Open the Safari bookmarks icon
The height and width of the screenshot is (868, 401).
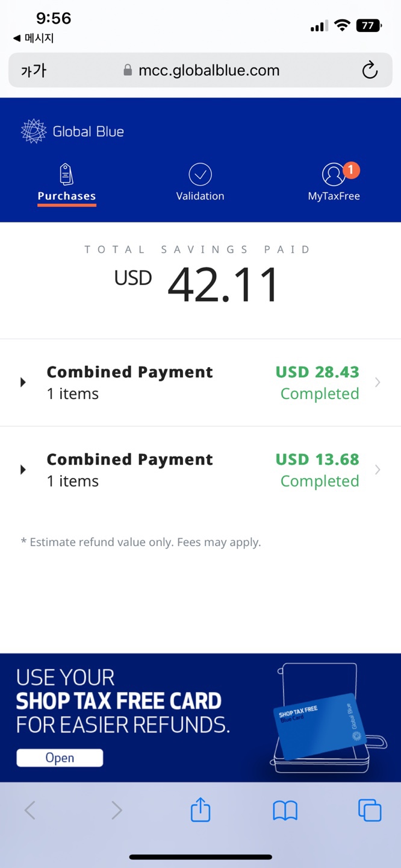click(x=285, y=811)
